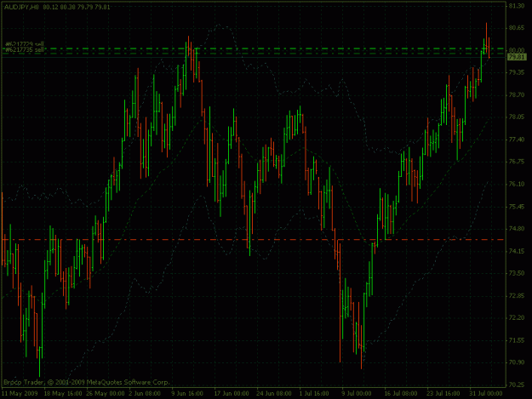Click the 16 Jul 08:00 date label
Image resolution: width=532 pixels, height=399 pixels.
401,394
